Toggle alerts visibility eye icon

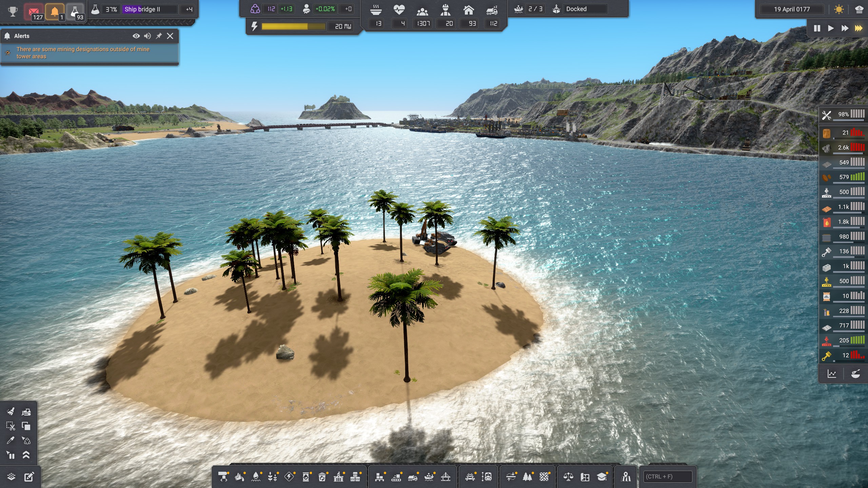point(136,36)
